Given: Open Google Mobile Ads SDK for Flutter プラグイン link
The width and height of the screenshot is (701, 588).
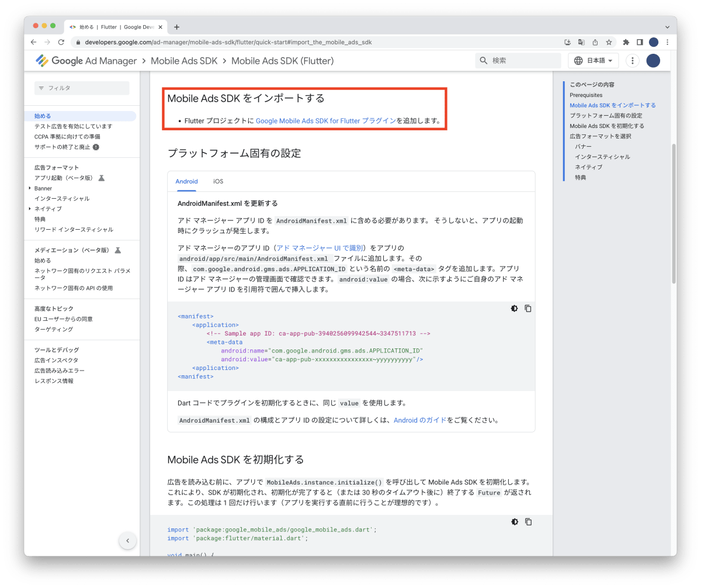Looking at the screenshot, I should pyautogui.click(x=326, y=121).
